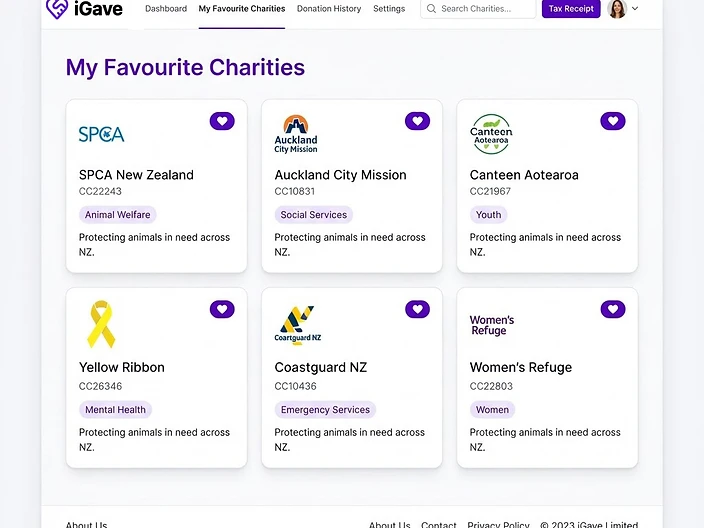This screenshot has width=704, height=528.
Task: Open Privacy Policy footer link
Action: click(498, 524)
